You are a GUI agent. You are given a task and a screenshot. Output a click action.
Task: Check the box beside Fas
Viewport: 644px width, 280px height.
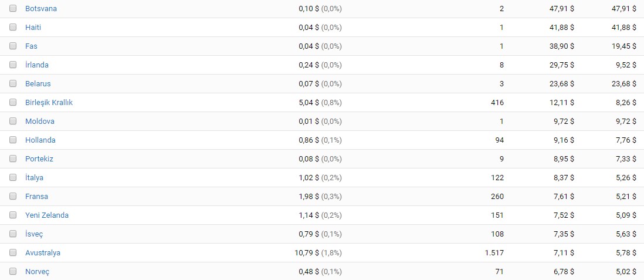tap(13, 46)
